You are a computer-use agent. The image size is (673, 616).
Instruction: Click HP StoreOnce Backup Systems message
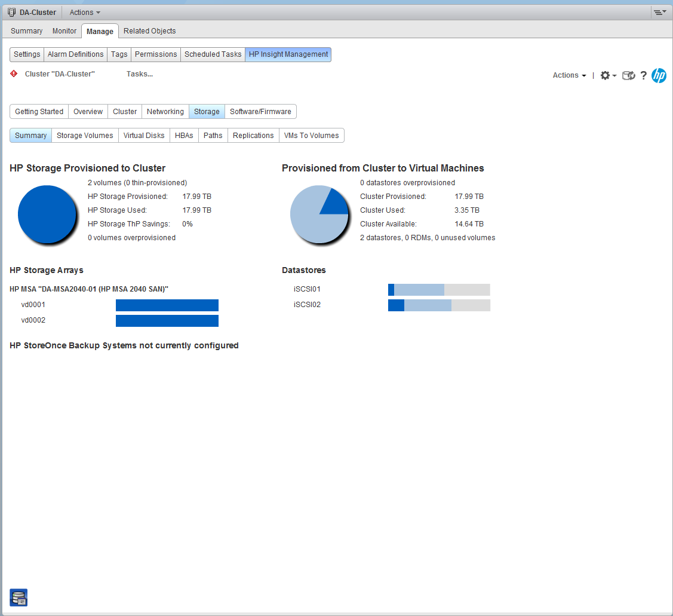pos(124,345)
